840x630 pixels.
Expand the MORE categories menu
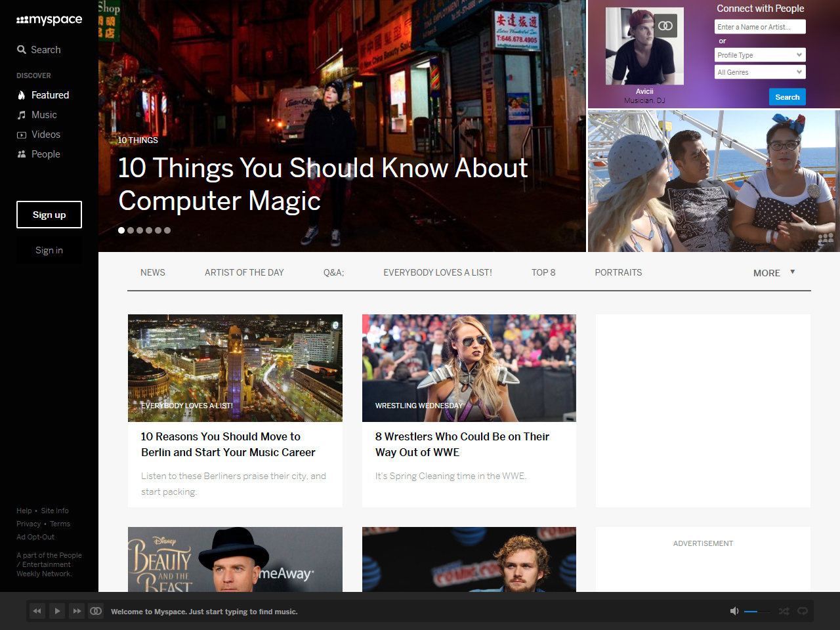[x=774, y=273]
